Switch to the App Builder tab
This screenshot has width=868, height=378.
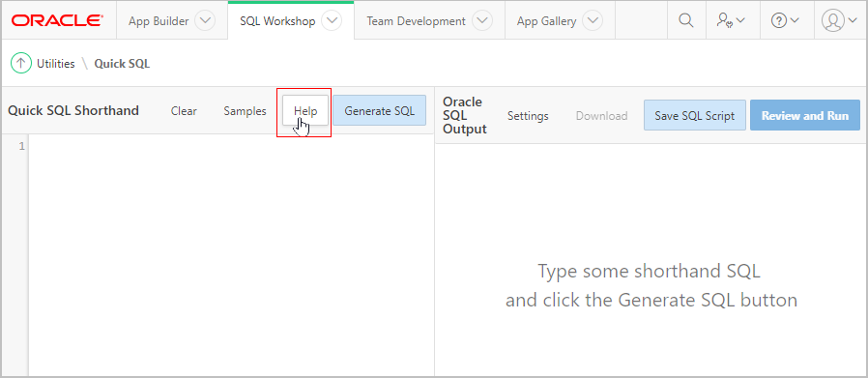point(159,21)
